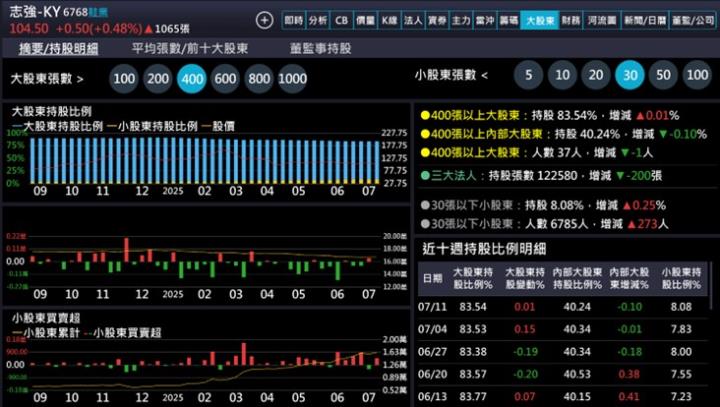Viewport: 720px width, 407px height.
Task: Click the 大股東持股比例 chart title
Action: click(52, 111)
